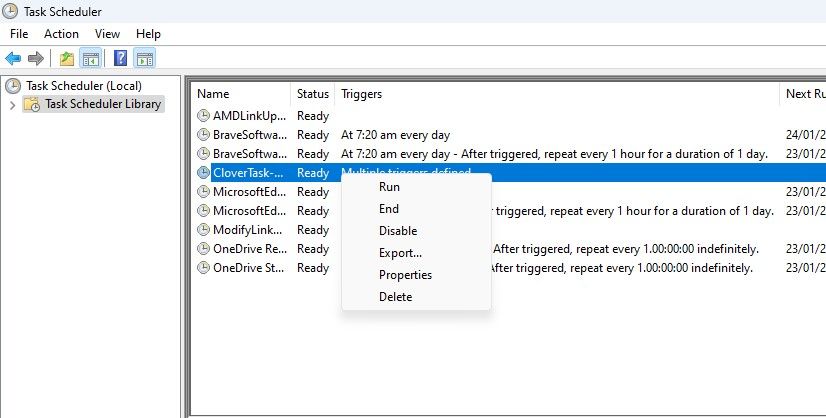Image resolution: width=826 pixels, height=418 pixels.
Task: Open the Action menu
Action: pyautogui.click(x=61, y=34)
